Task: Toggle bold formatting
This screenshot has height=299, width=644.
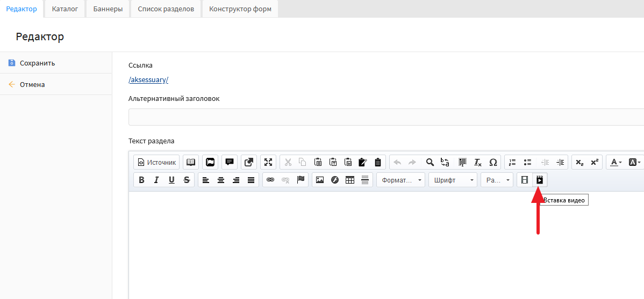Action: (141, 180)
